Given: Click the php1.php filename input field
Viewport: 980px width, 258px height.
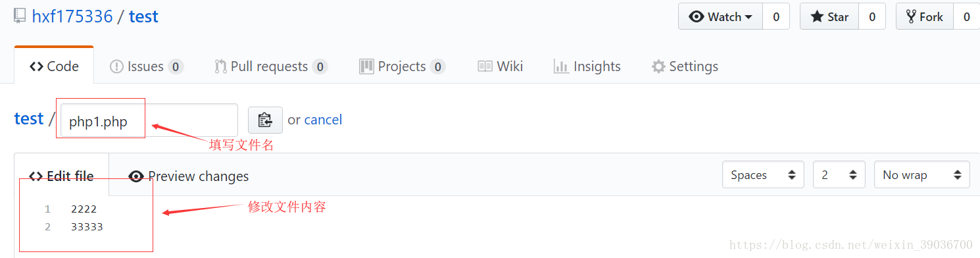Looking at the screenshot, I should point(149,120).
